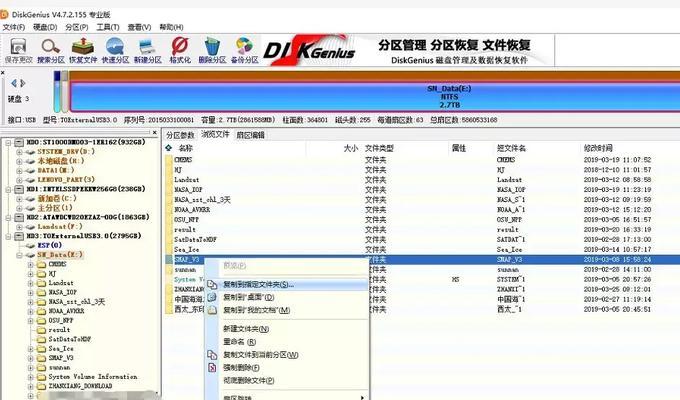Image resolution: width=680 pixels, height=400 pixels.
Task: Click the CMEMS folder icon in the tree
Action: click(42, 264)
